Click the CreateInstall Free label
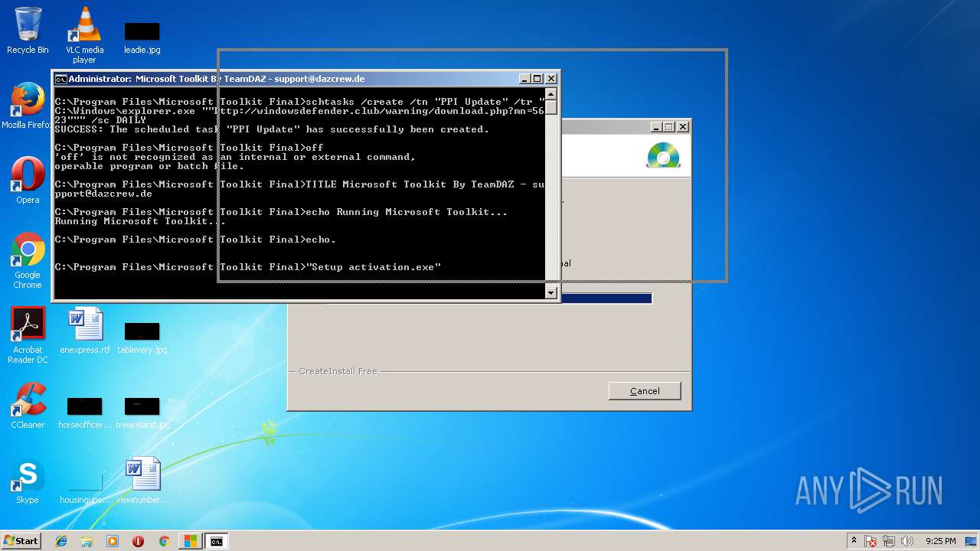 coord(338,371)
